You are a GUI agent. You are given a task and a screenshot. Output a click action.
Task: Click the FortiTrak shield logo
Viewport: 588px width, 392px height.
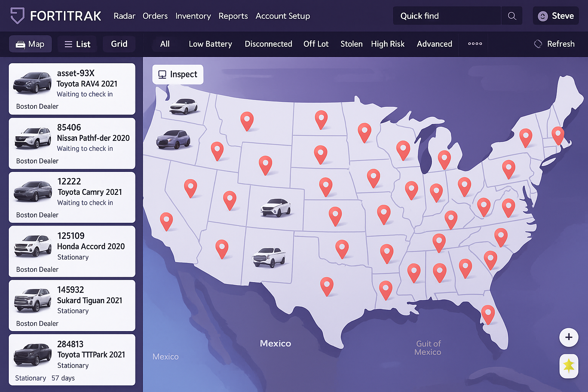pos(17,16)
